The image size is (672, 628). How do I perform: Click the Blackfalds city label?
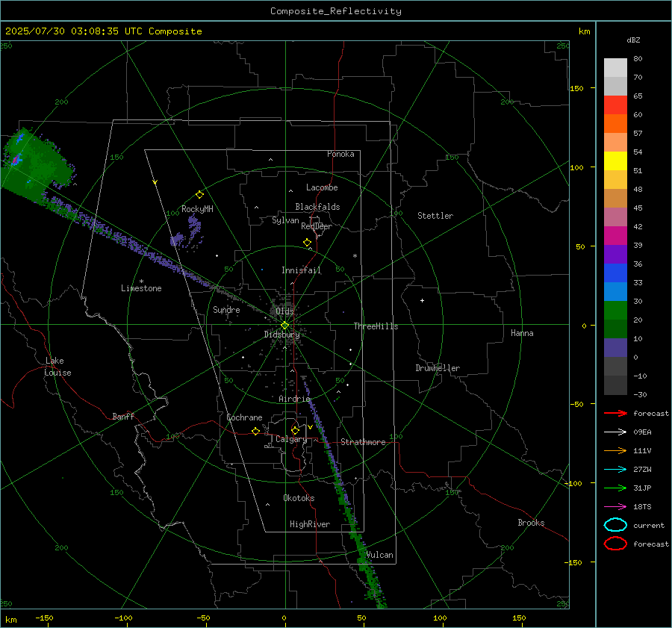coord(317,207)
